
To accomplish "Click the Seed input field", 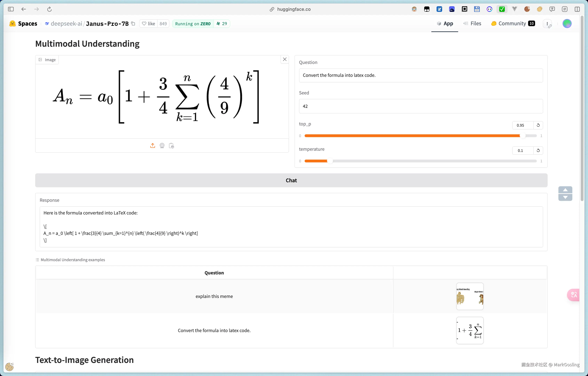I will [x=421, y=106].
